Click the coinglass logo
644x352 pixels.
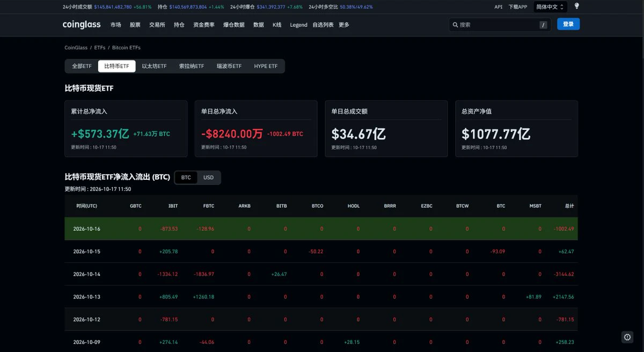coord(82,25)
